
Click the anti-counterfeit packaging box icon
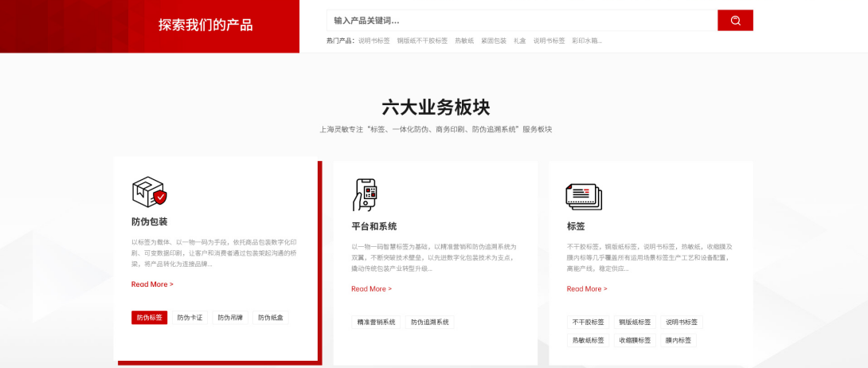(x=149, y=192)
